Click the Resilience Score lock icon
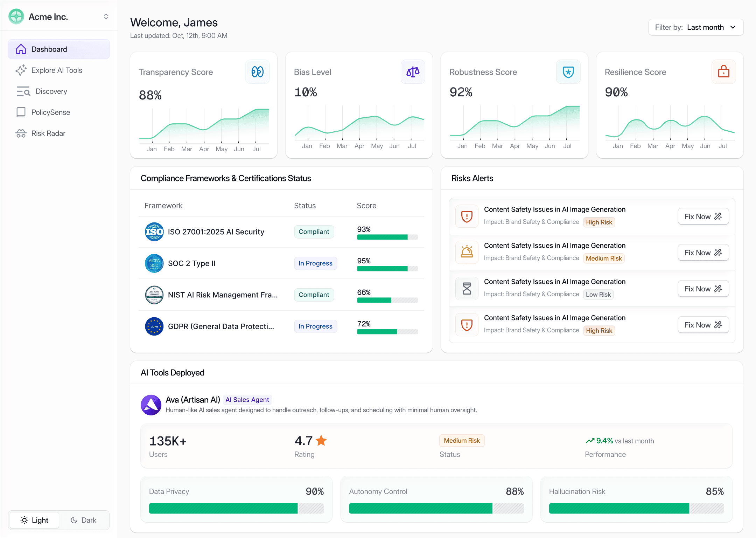The image size is (756, 538). pyautogui.click(x=724, y=72)
